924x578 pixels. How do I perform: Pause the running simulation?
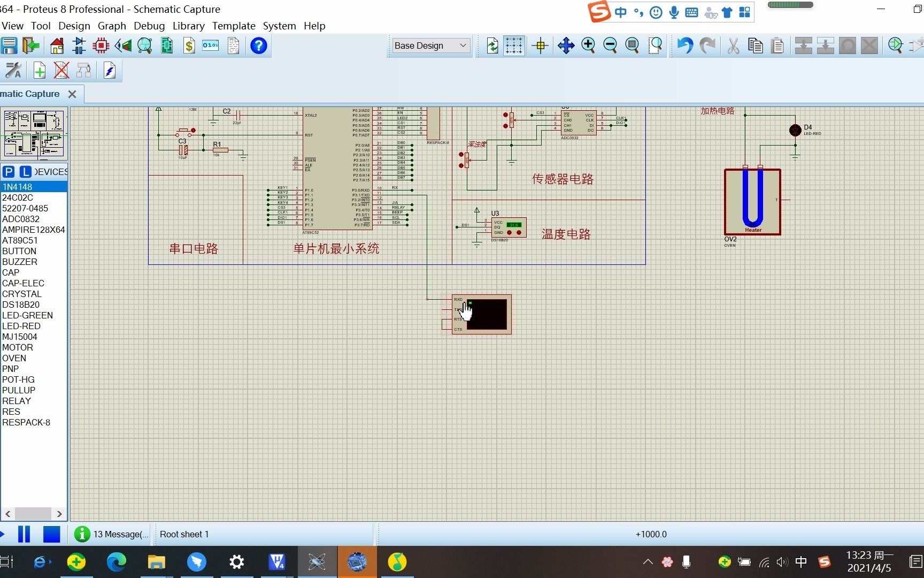(24, 534)
